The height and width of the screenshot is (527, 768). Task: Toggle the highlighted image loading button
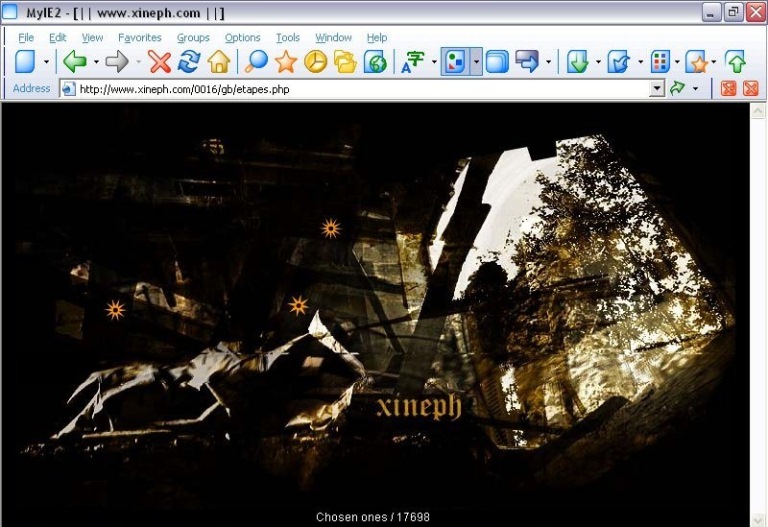tap(455, 62)
